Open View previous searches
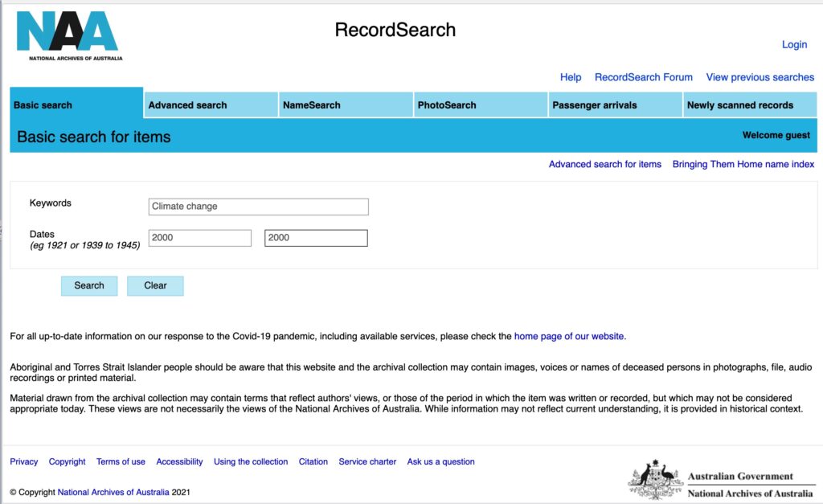 tap(760, 77)
